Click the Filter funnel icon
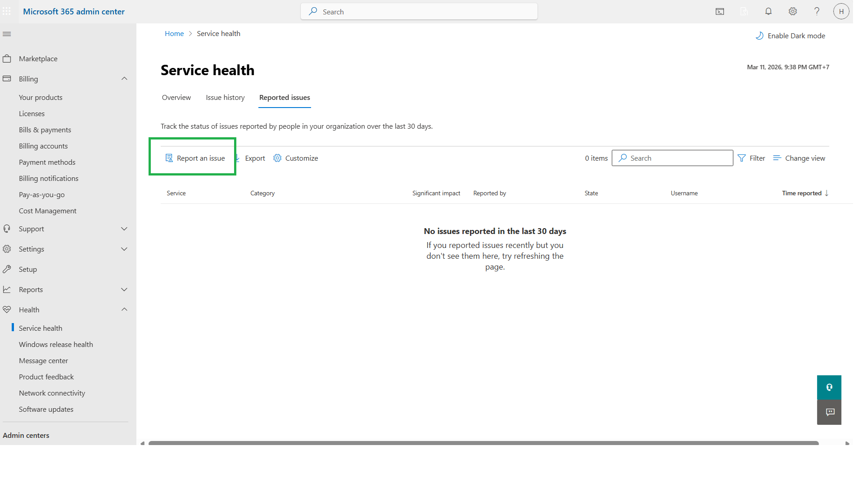This screenshot has width=858, height=504. click(x=741, y=158)
